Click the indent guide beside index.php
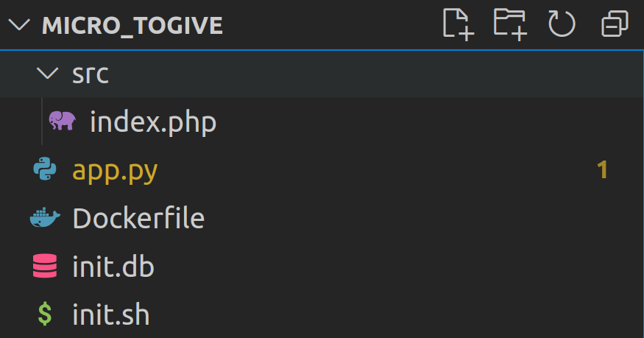Viewport: 644px width, 338px height. 43,122
